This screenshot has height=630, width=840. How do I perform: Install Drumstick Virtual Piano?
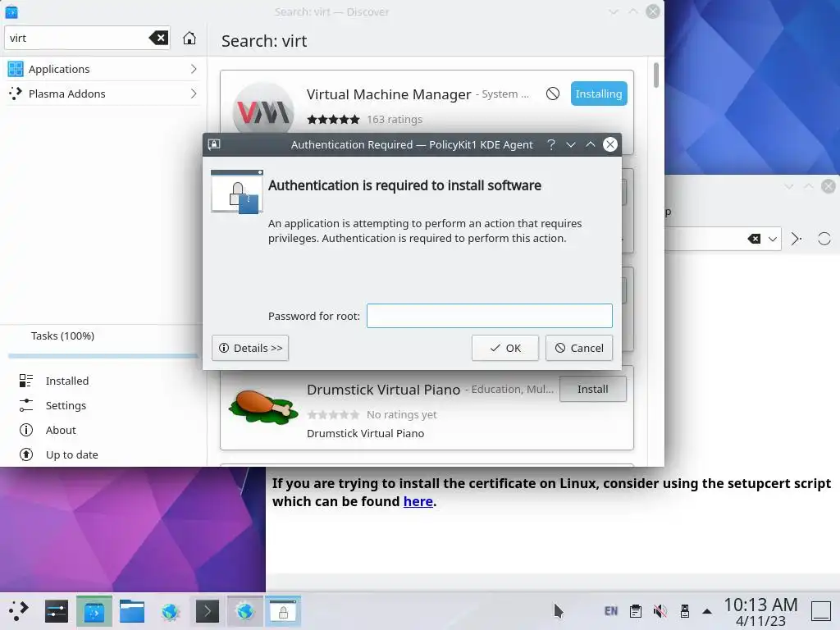[592, 389]
